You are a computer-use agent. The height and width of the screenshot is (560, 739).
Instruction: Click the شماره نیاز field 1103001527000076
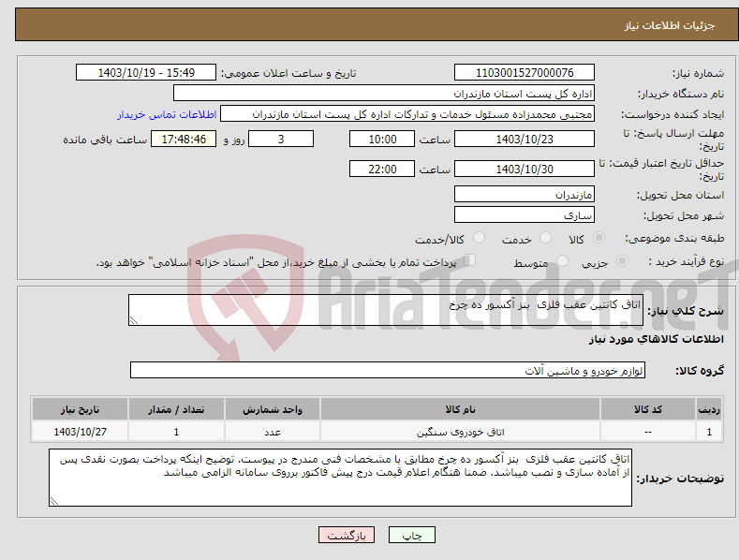click(x=525, y=73)
